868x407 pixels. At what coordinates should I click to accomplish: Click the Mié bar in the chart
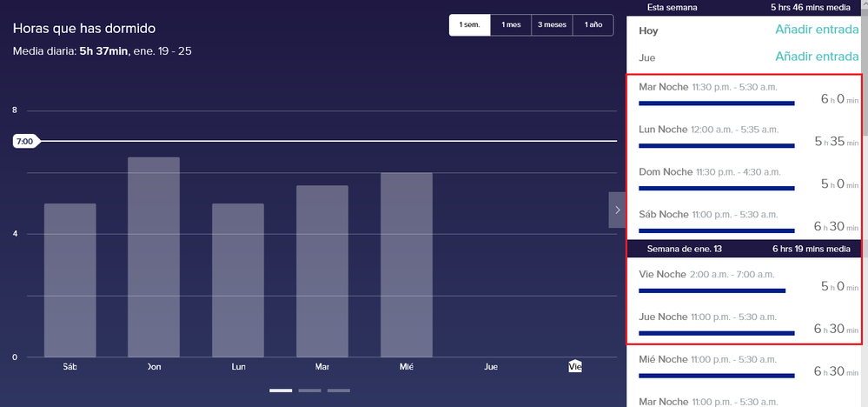(x=407, y=264)
